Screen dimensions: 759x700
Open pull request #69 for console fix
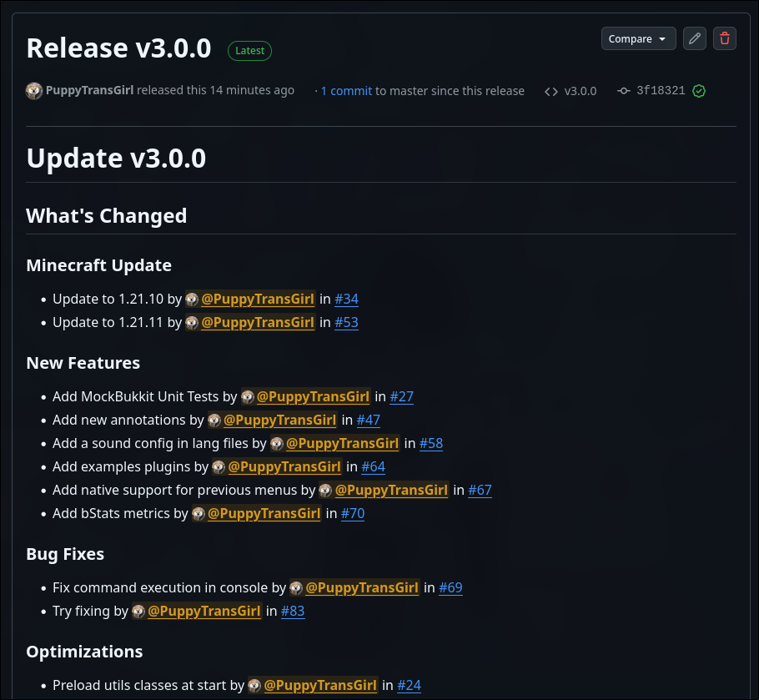click(x=450, y=587)
